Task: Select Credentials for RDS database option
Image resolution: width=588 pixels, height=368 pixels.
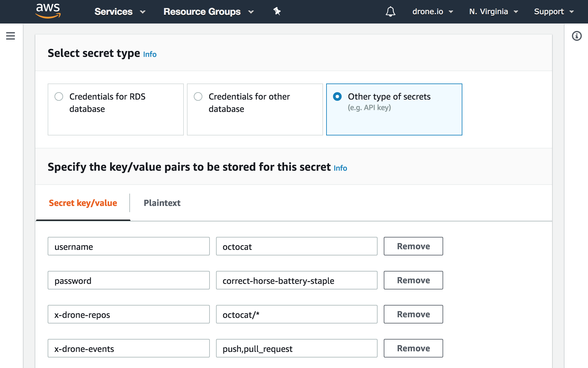Action: [x=116, y=109]
